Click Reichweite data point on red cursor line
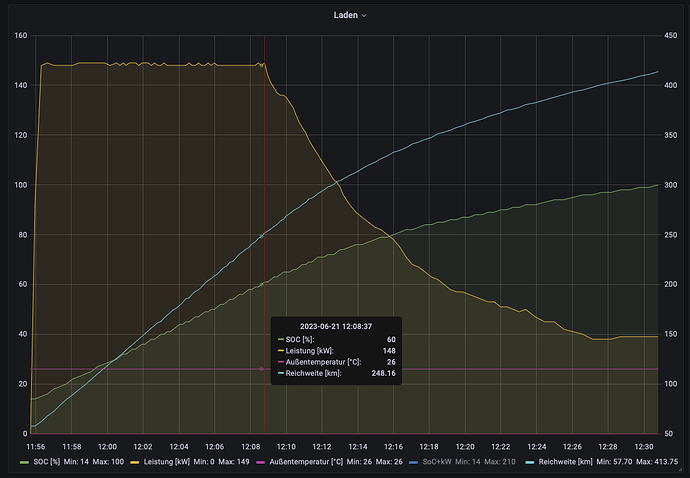The width and height of the screenshot is (690, 478). (x=261, y=236)
